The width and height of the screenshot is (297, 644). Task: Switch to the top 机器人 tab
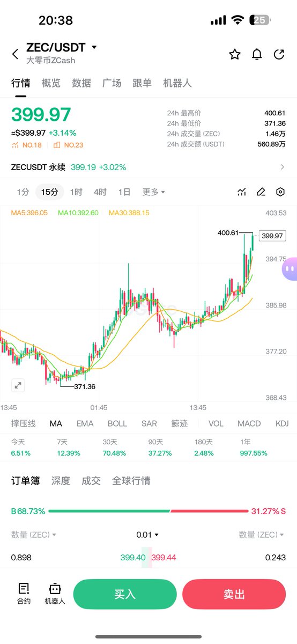(177, 83)
